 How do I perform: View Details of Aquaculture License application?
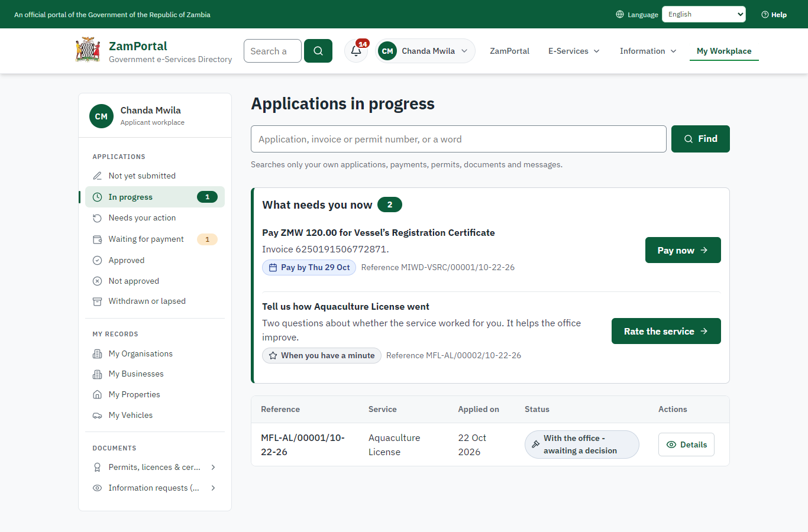[686, 445]
